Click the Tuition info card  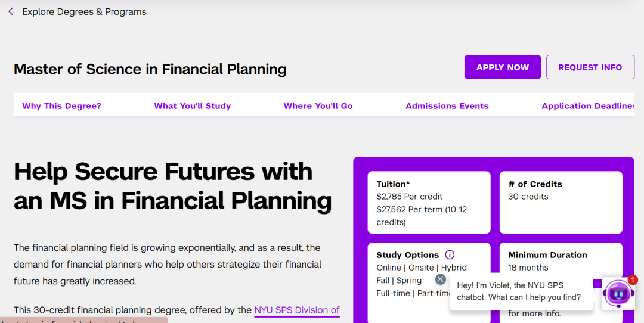pos(429,203)
